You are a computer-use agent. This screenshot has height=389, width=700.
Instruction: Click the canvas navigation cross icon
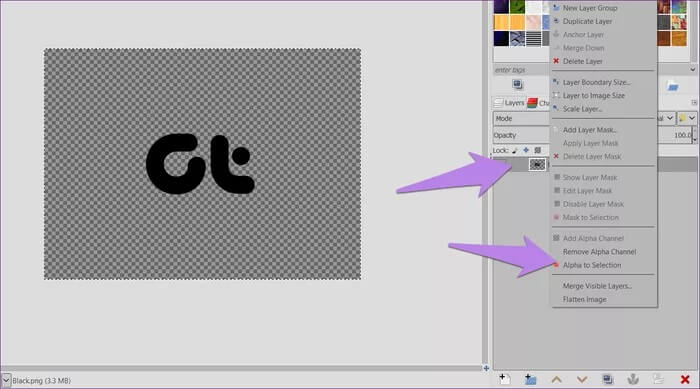pyautogui.click(x=486, y=368)
